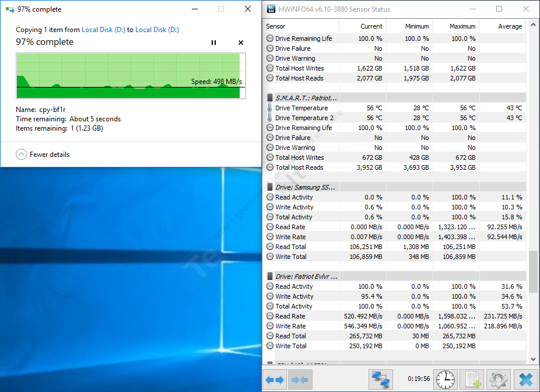Open HWiNFO sensor settings gear
Screen dimensions: 540x392
click(499, 380)
